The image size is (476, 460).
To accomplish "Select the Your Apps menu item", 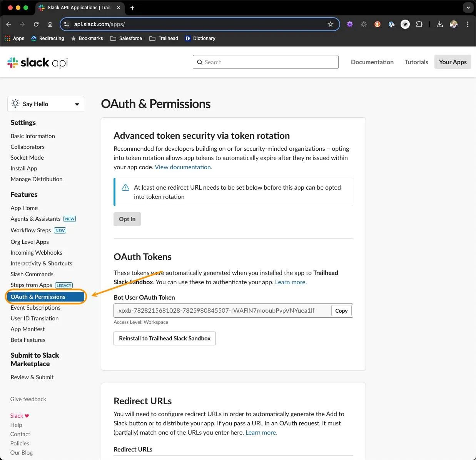I will pos(453,62).
